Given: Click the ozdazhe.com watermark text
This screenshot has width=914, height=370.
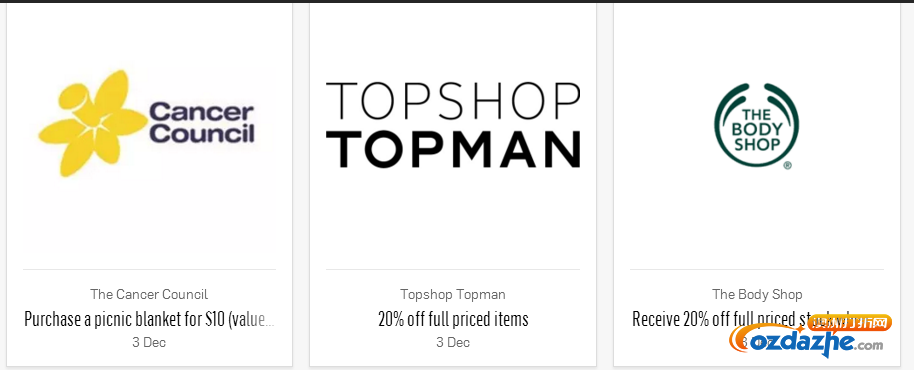Looking at the screenshot, I should (x=816, y=343).
